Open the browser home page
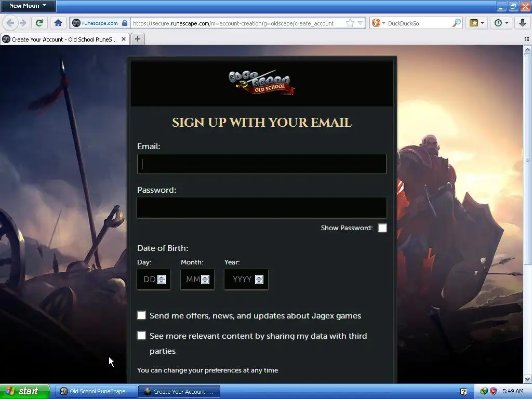 click(x=58, y=23)
